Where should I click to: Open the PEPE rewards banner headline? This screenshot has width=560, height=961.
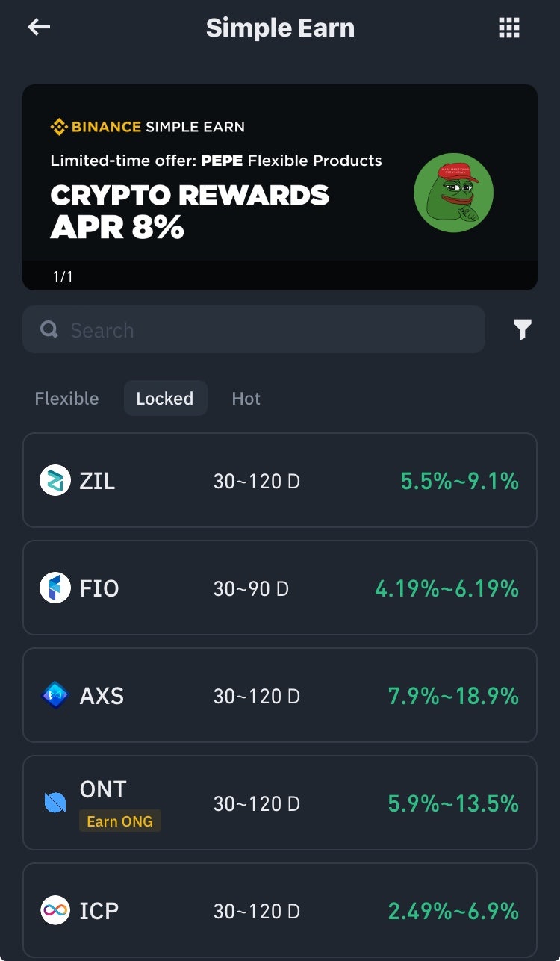click(190, 211)
